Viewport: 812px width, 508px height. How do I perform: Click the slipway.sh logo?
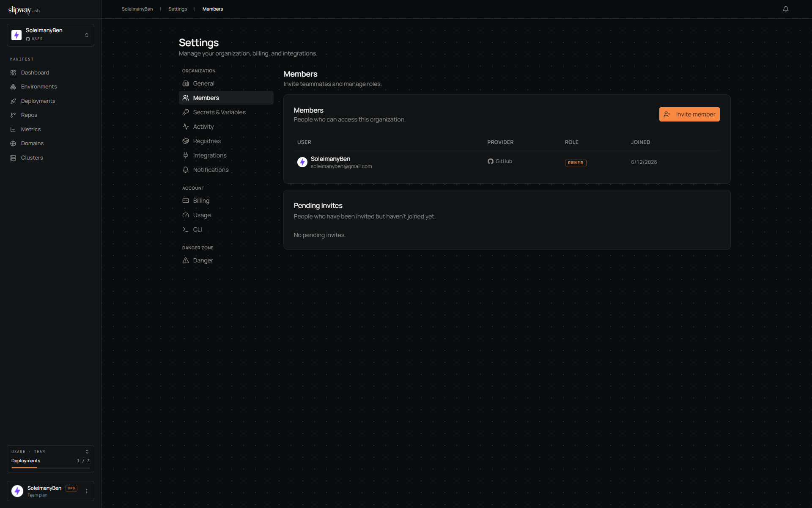coord(24,10)
